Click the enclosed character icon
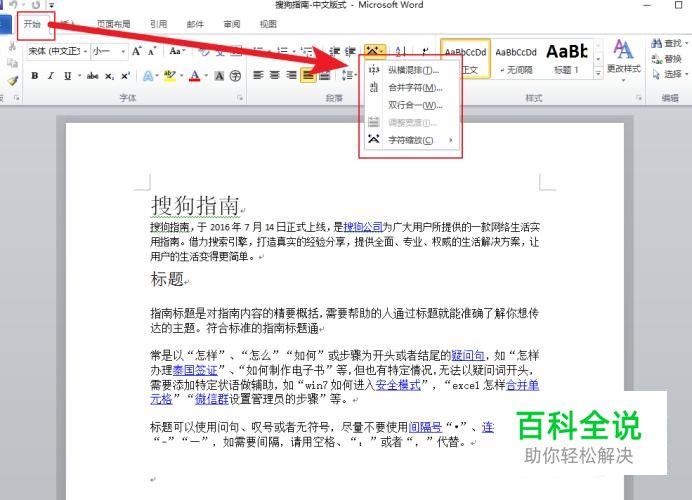This screenshot has width=692, height=500. [235, 76]
